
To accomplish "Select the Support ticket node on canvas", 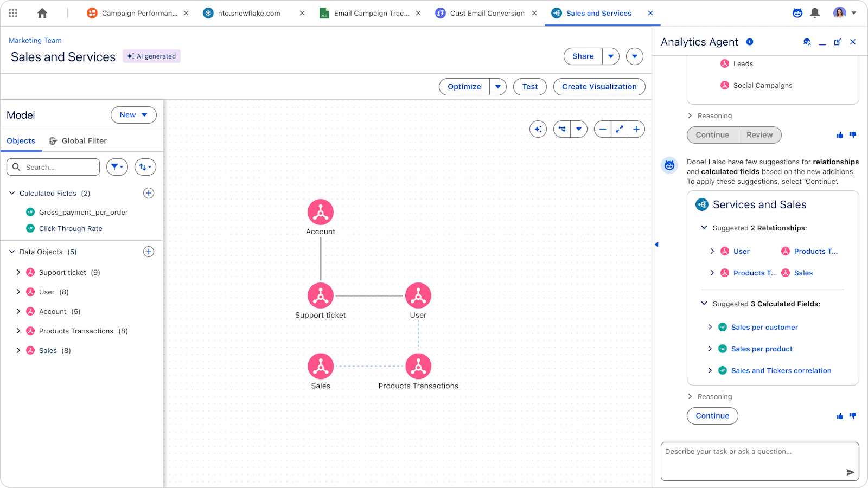I will [x=321, y=296].
